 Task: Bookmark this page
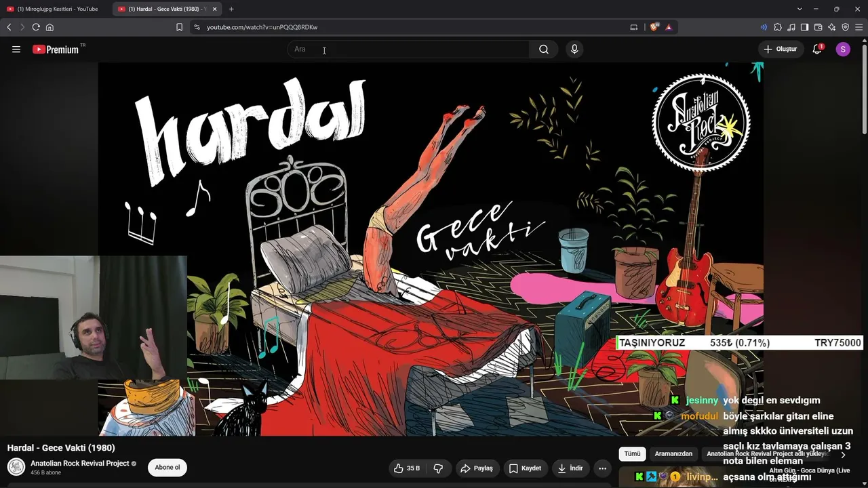pyautogui.click(x=179, y=27)
